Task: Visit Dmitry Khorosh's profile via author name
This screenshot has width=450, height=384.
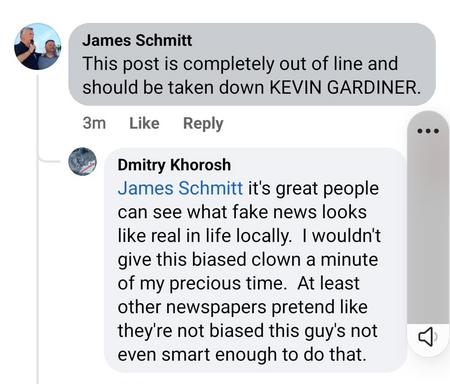Action: coord(174,165)
